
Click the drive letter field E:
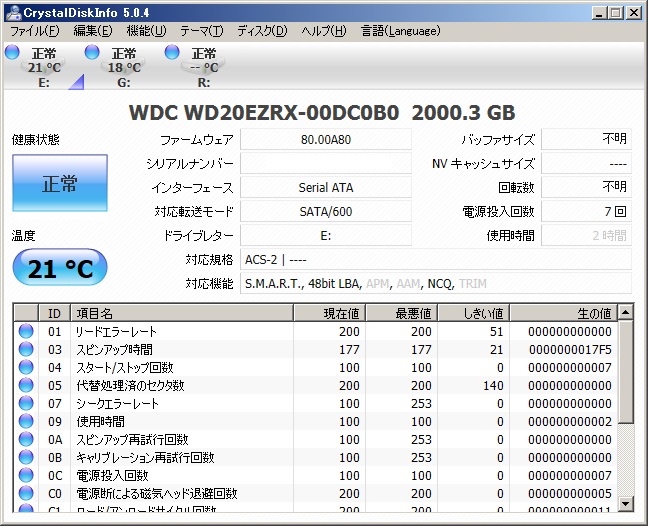[x=326, y=236]
